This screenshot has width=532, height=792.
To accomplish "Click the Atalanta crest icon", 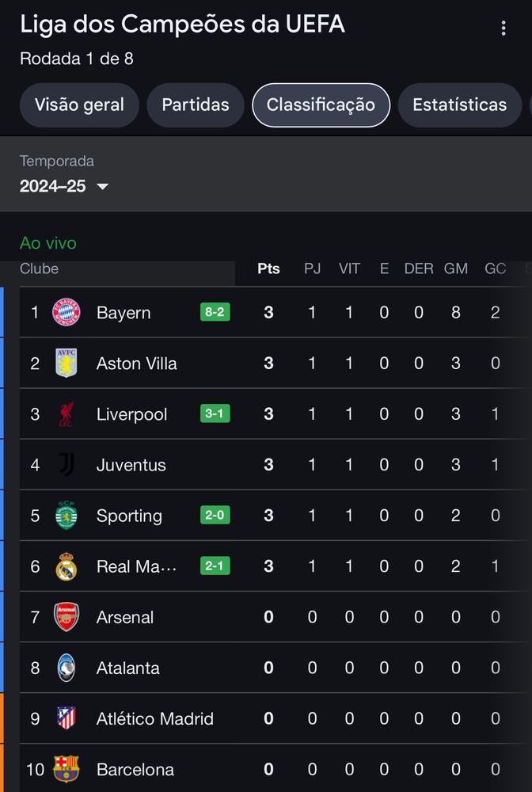I will pyautogui.click(x=66, y=668).
